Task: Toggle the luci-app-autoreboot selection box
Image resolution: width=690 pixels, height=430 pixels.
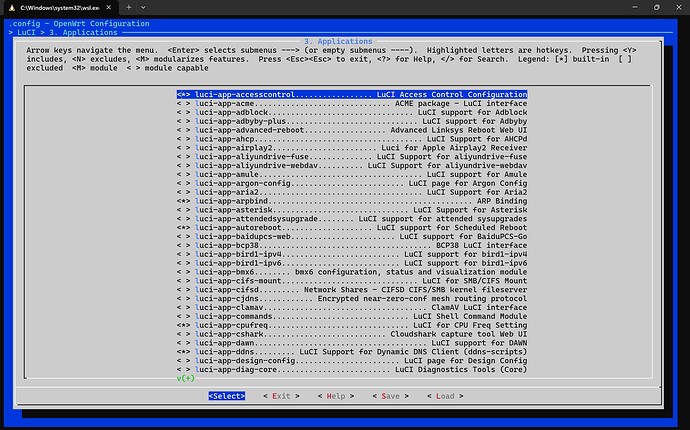Action: pyautogui.click(x=184, y=228)
